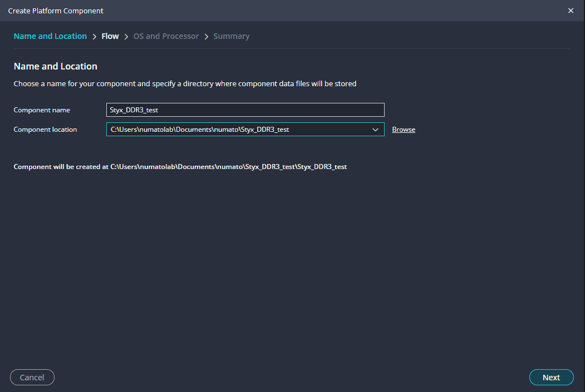Select the Name and Location step

50,36
